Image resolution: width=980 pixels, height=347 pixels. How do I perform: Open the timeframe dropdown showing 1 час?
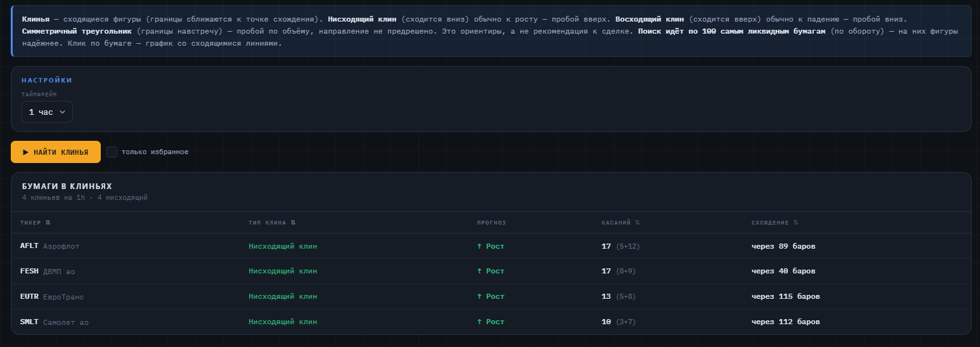pyautogui.click(x=47, y=112)
